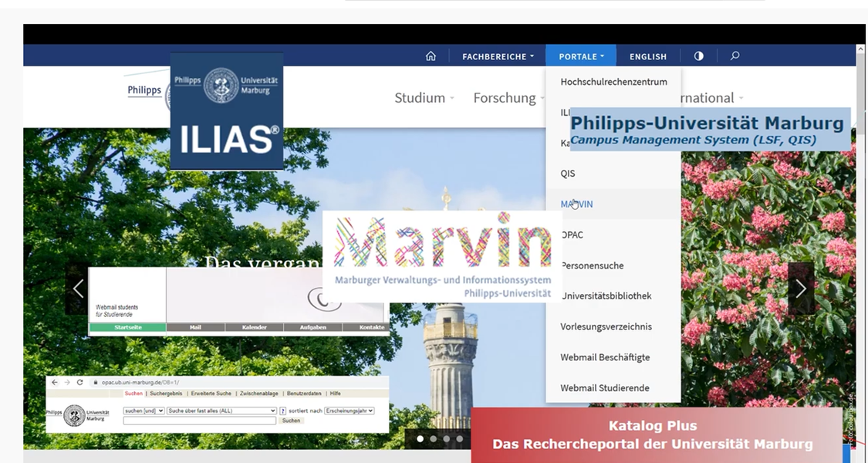Open the Zwischenablage link in OPAC
This screenshot has height=463, width=868.
coord(258,394)
